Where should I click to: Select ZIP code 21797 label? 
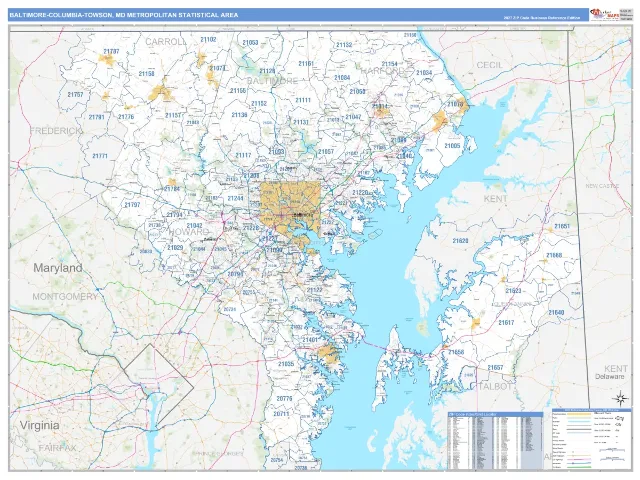click(132, 205)
